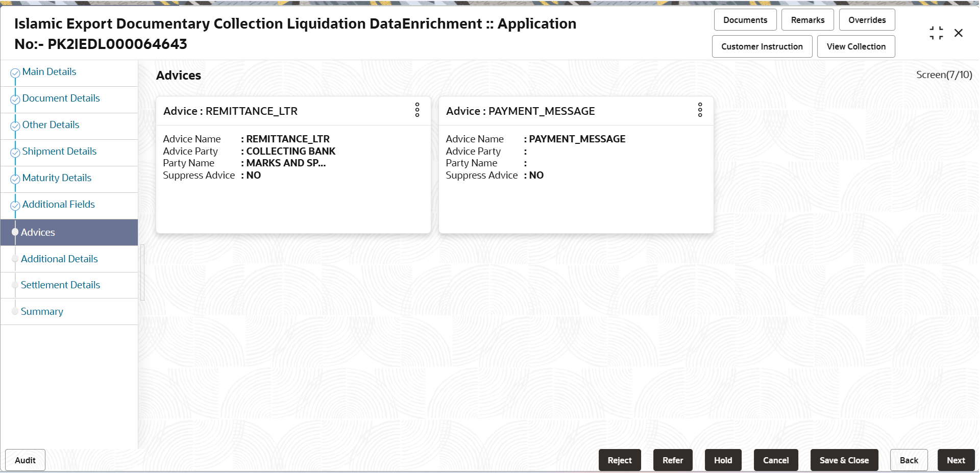Close the application with the X icon
This screenshot has height=473, width=980.
[x=959, y=33]
